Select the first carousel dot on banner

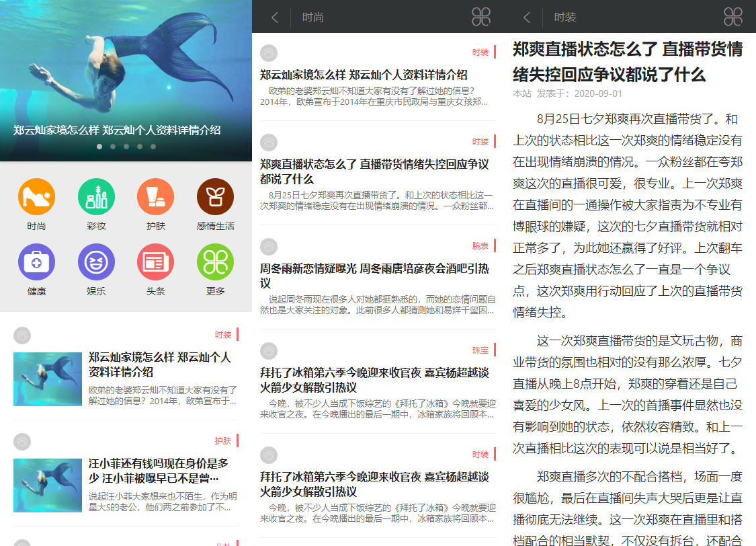click(99, 147)
